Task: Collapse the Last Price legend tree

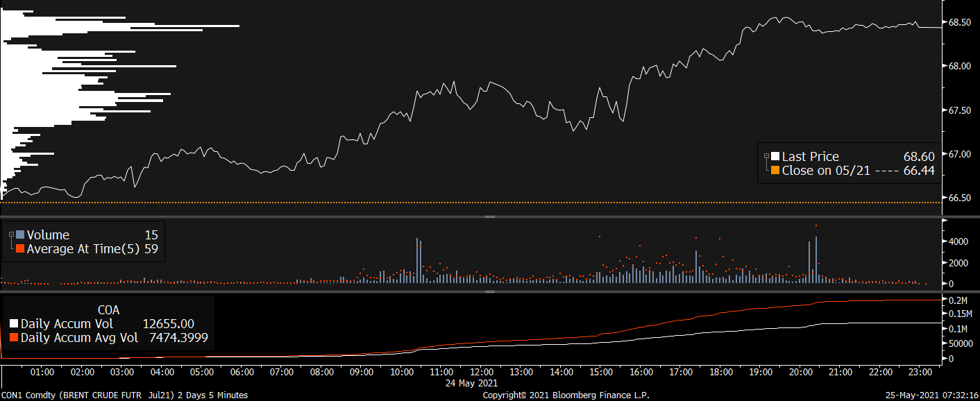Action: click(x=766, y=157)
